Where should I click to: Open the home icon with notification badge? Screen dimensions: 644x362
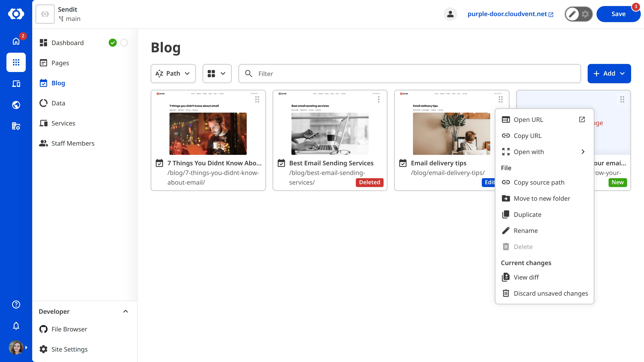click(16, 41)
